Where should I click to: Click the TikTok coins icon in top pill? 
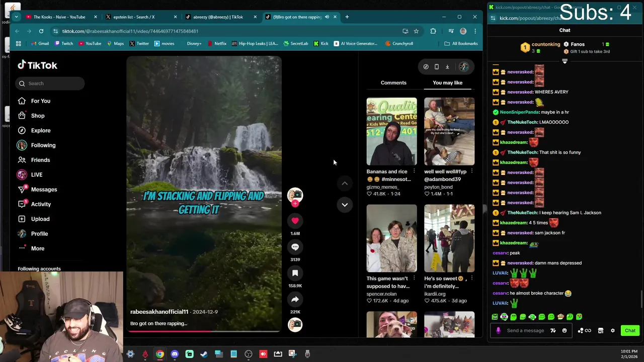426,67
